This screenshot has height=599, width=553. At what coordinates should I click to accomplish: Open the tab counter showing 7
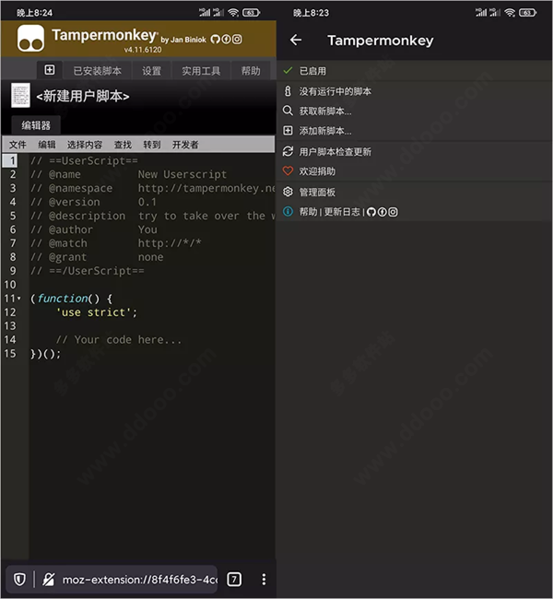coord(234,579)
